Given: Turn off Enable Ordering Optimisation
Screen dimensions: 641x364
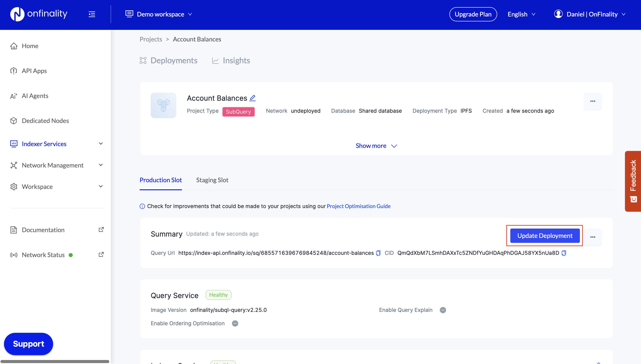Looking at the screenshot, I should point(235,323).
